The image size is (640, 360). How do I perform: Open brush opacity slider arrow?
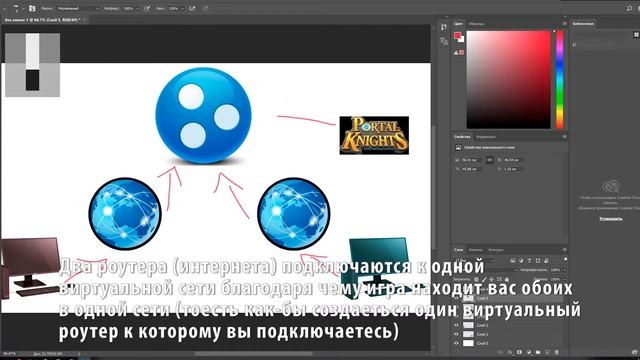point(137,8)
